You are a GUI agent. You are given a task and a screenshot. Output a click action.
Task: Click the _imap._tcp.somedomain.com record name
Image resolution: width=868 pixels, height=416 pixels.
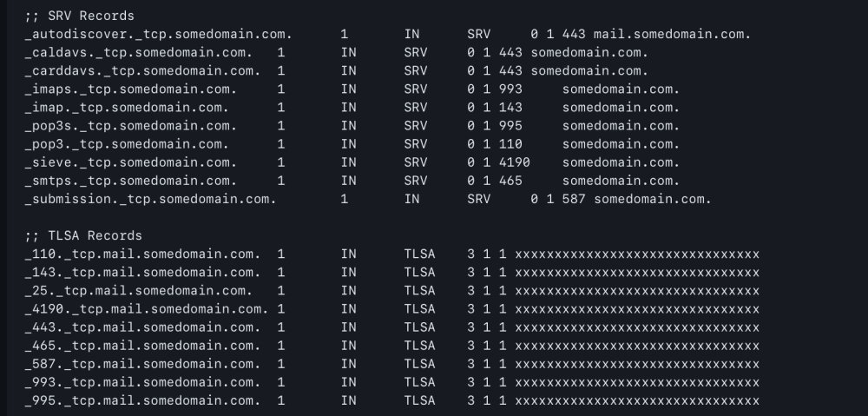[x=127, y=108]
